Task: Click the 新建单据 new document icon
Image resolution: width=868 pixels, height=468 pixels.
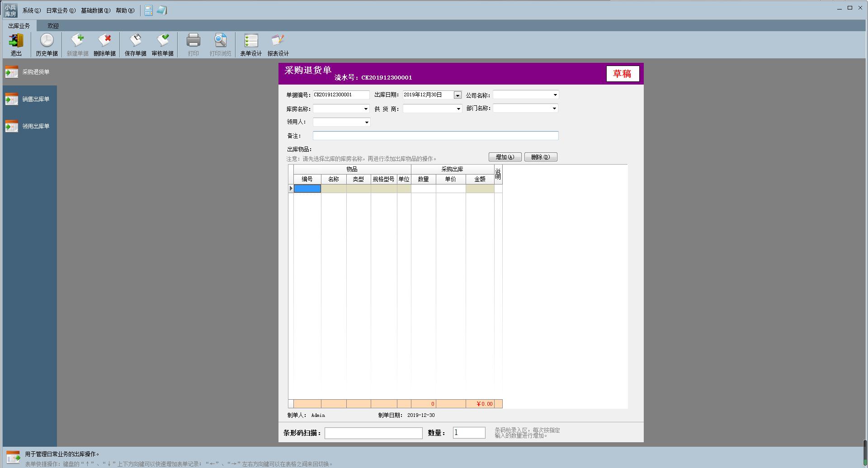Action: pos(77,45)
